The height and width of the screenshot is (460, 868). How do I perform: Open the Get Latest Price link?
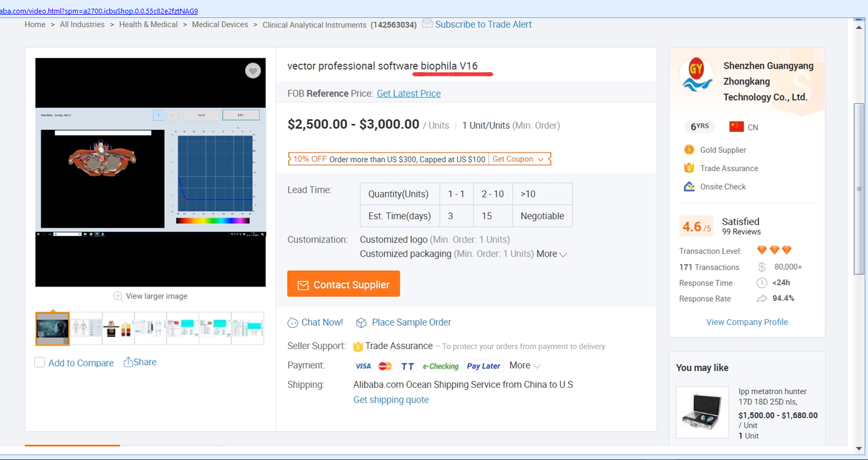(408, 94)
